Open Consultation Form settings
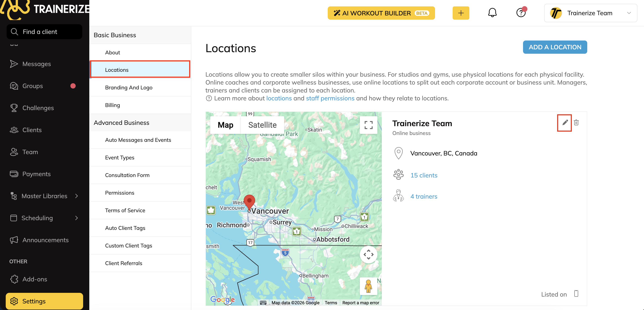The height and width of the screenshot is (310, 644). [140, 175]
